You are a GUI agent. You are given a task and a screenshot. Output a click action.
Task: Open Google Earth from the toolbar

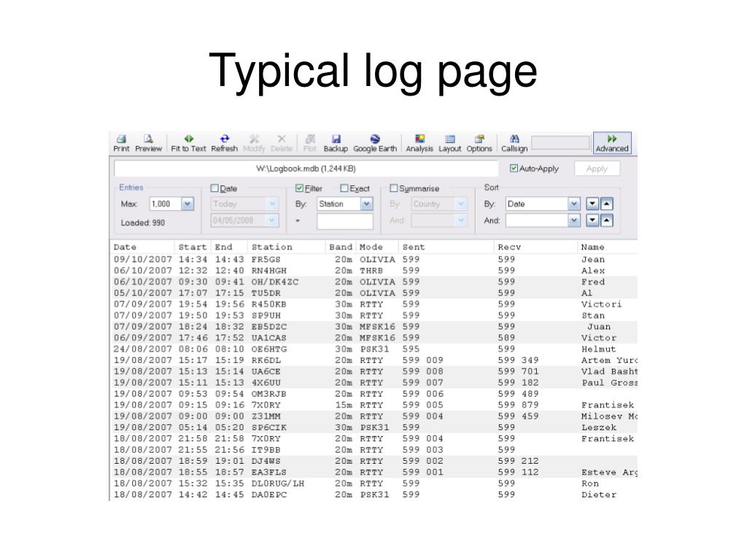coord(375,144)
